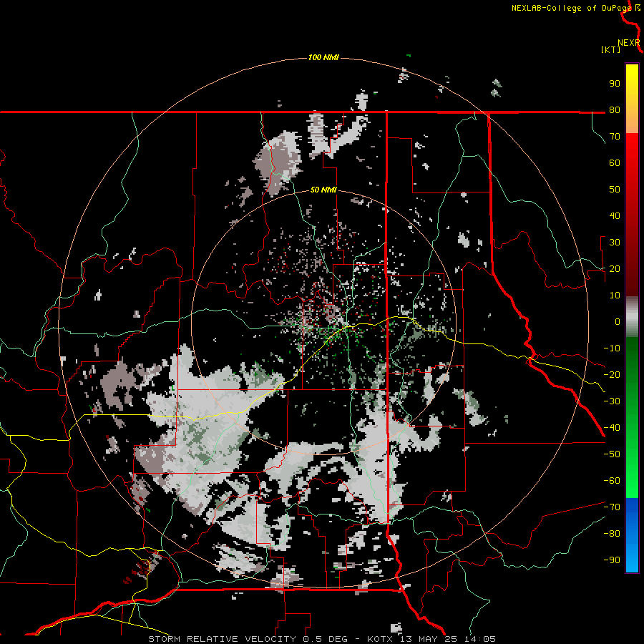Click the 60 value on velocity scale

[x=615, y=162]
